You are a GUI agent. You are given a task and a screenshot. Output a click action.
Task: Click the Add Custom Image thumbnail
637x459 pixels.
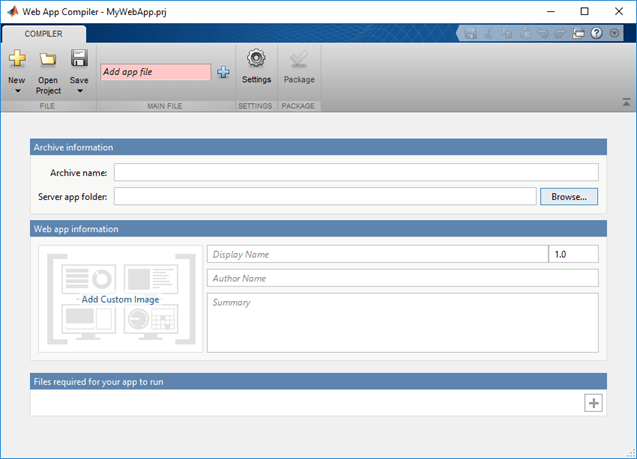tap(120, 299)
